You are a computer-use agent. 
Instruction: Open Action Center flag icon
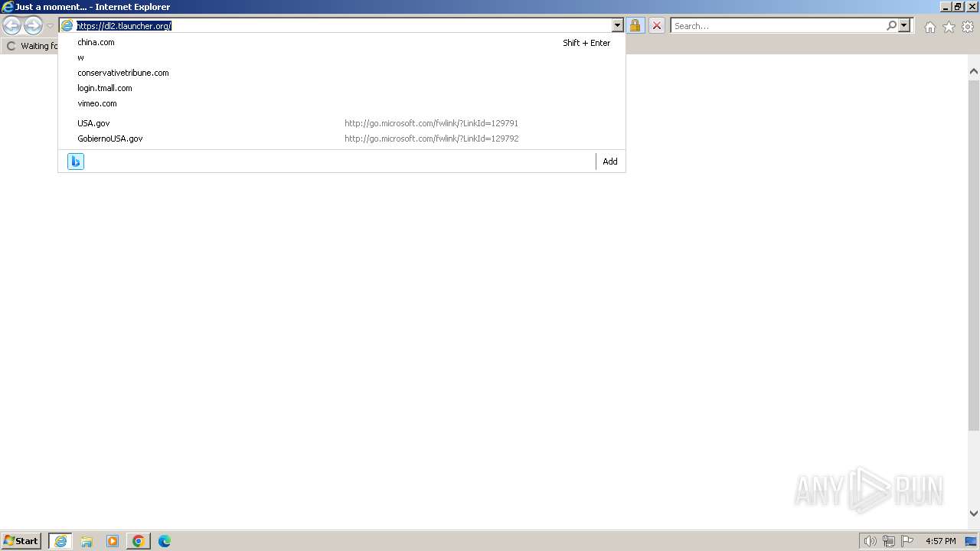coord(907,541)
